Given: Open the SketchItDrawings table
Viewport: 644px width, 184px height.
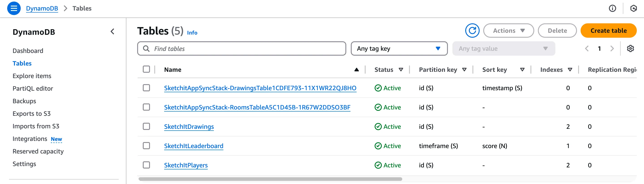Looking at the screenshot, I should click(x=189, y=127).
